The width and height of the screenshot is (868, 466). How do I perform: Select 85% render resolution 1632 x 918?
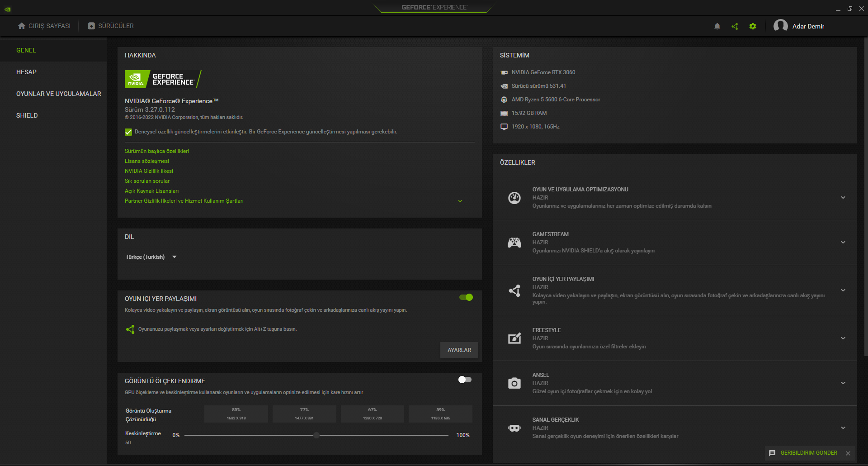point(236,414)
